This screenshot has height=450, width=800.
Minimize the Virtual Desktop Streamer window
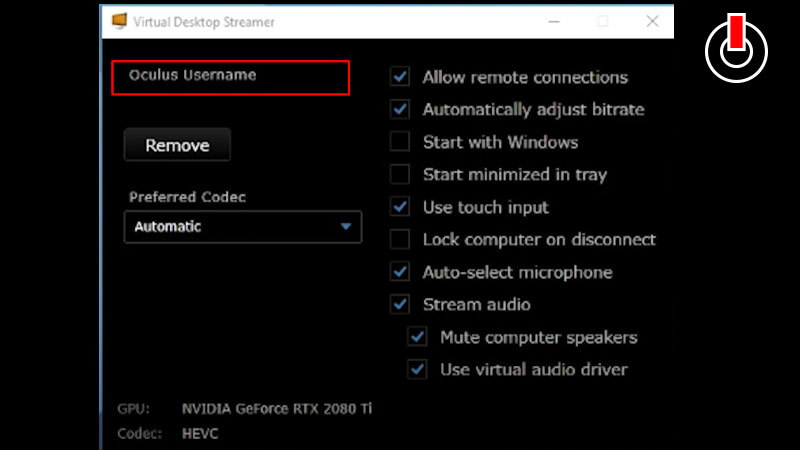554,21
